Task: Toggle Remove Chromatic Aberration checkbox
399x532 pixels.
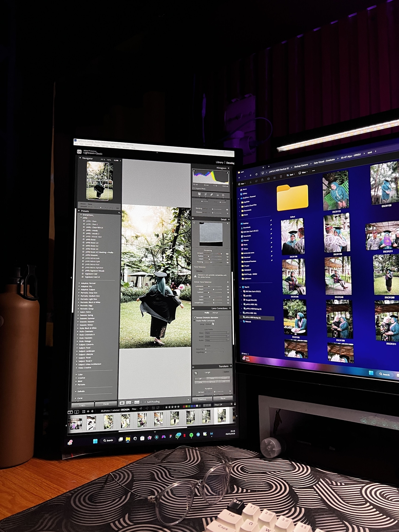Action: 194,317
